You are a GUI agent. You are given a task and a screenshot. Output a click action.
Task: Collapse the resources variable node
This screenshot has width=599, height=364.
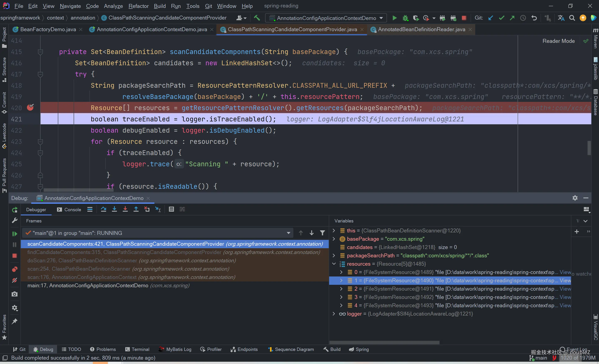(334, 264)
